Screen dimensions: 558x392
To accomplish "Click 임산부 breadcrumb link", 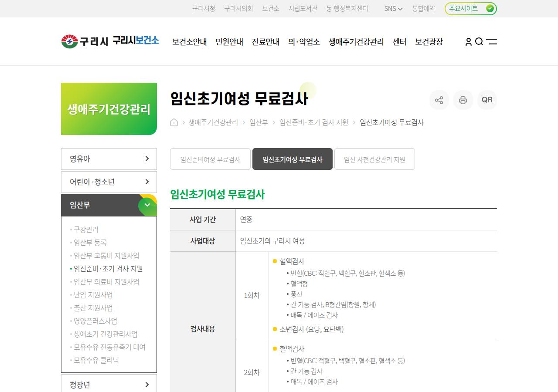I will point(259,122).
